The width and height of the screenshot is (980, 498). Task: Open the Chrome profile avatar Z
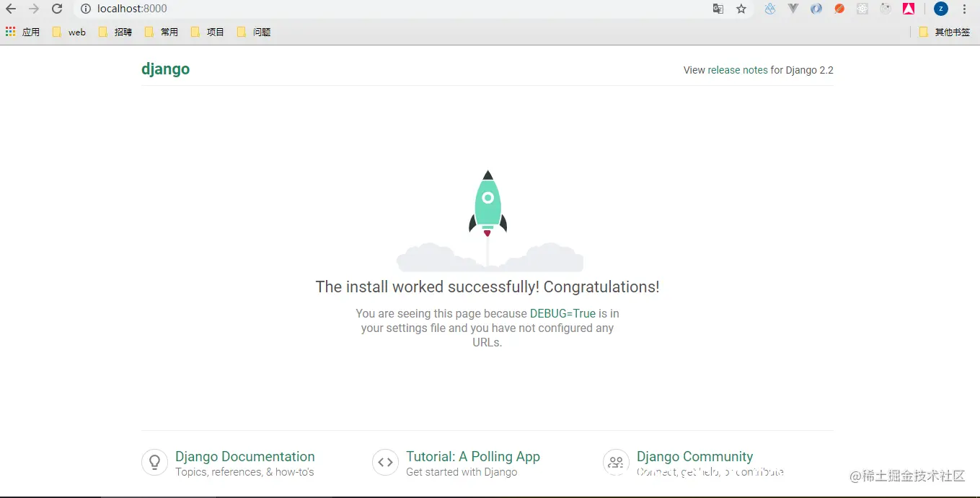941,9
